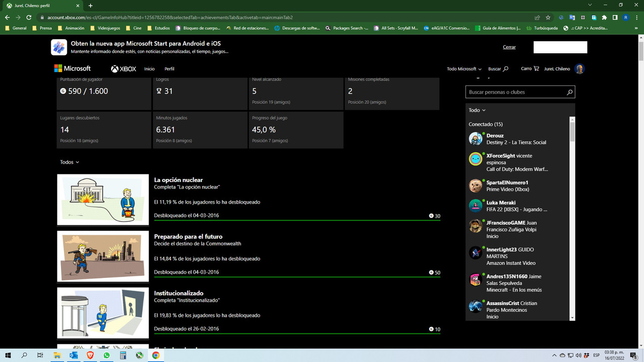Open XForceSight's friend avatar
This screenshot has width=644, height=362.
pyautogui.click(x=475, y=159)
